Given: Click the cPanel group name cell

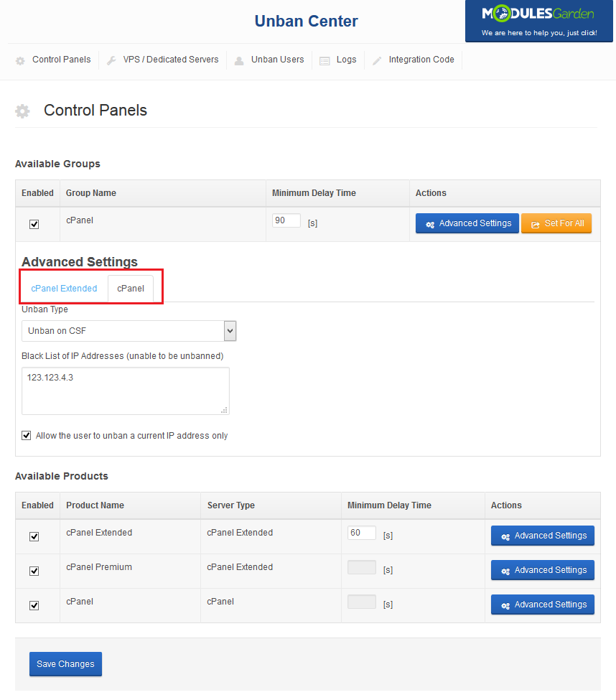Looking at the screenshot, I should pos(80,220).
